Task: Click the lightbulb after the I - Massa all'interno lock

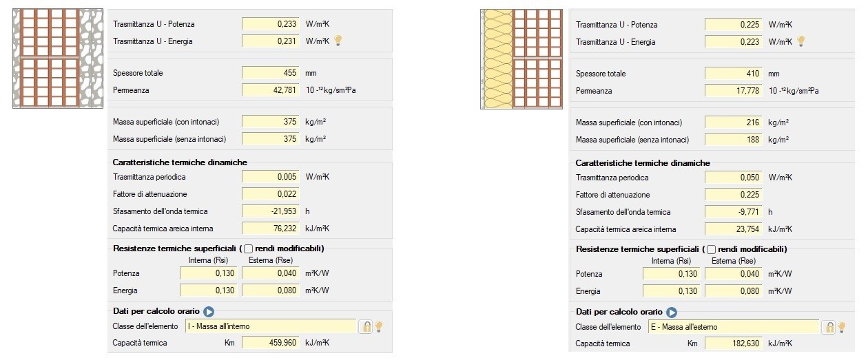Action: coord(378,326)
